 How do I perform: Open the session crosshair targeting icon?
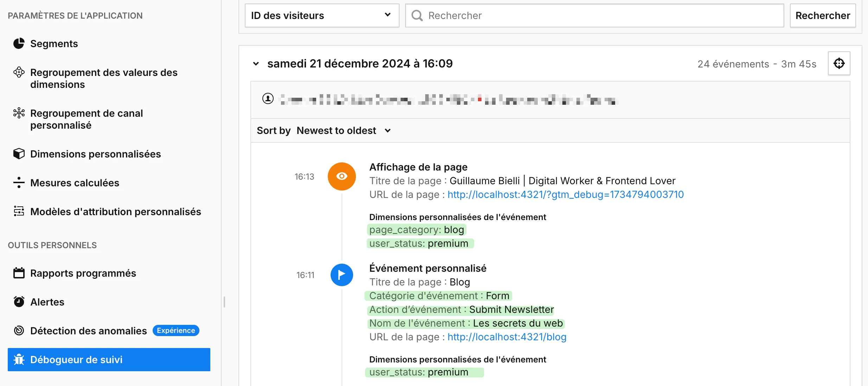[x=839, y=63]
